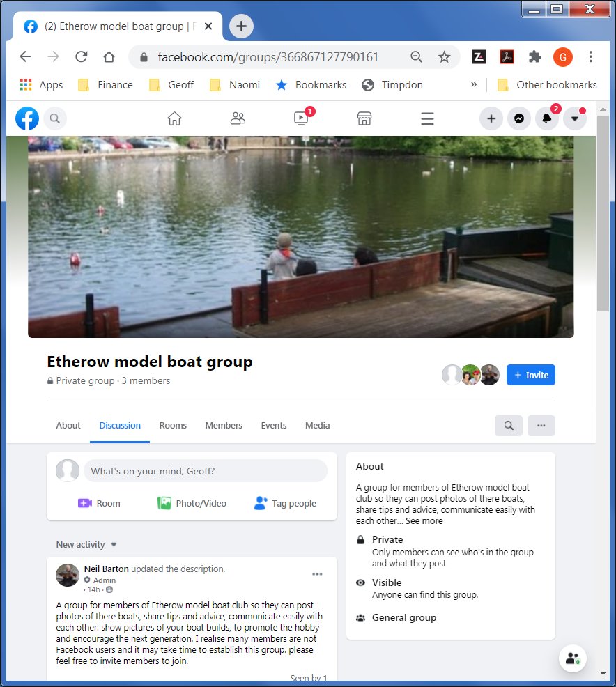Open the Create plus icon
The height and width of the screenshot is (687, 616).
point(491,118)
